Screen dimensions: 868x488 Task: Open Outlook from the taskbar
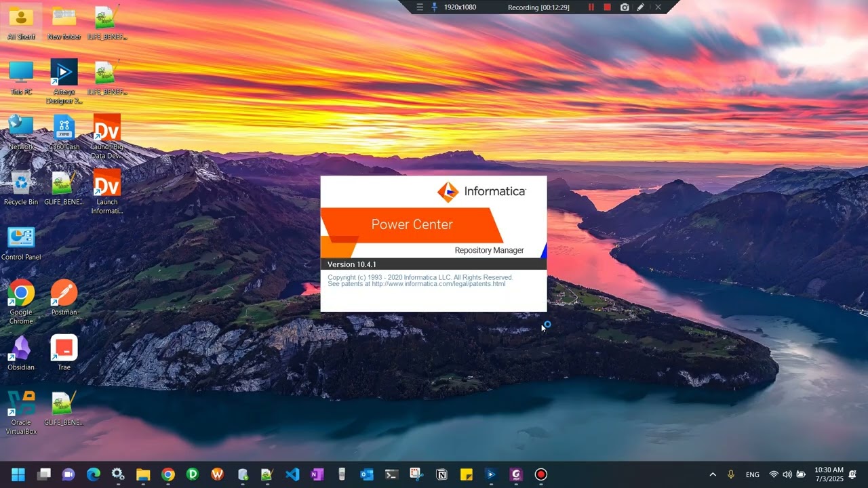pos(367,474)
